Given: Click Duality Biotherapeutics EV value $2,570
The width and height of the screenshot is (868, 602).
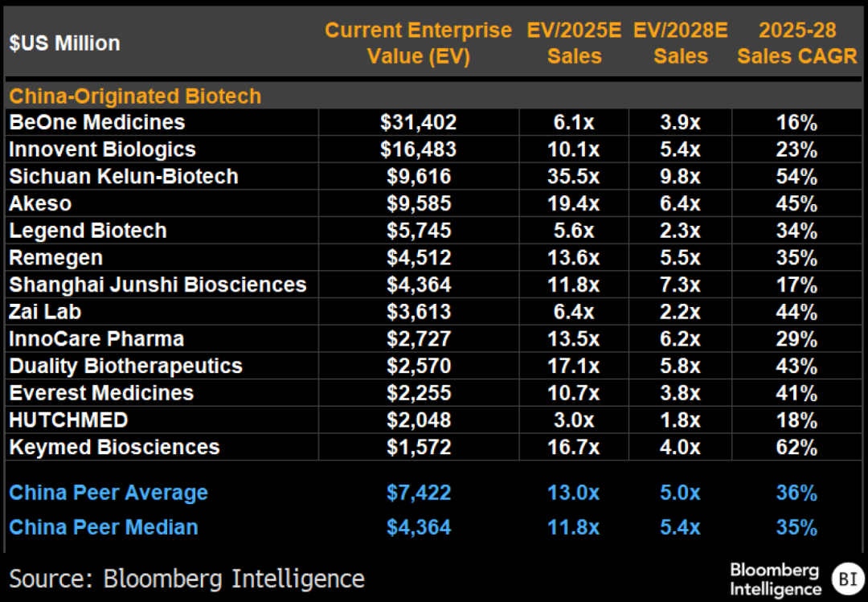Looking at the screenshot, I should click(419, 366).
